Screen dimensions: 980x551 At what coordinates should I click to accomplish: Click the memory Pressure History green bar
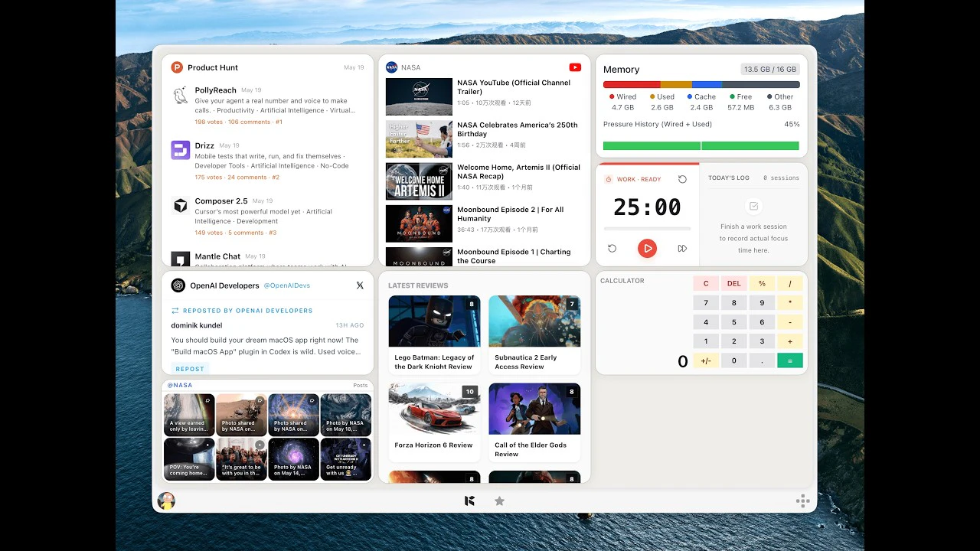point(701,145)
